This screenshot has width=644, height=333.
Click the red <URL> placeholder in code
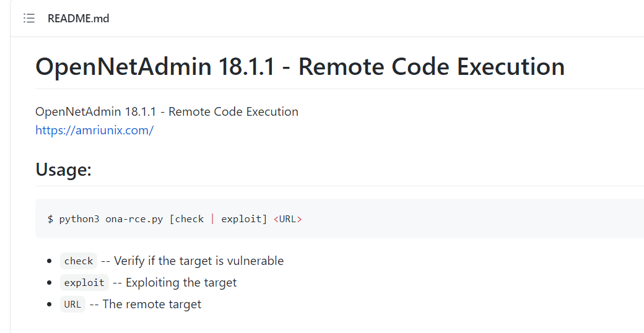(288, 219)
